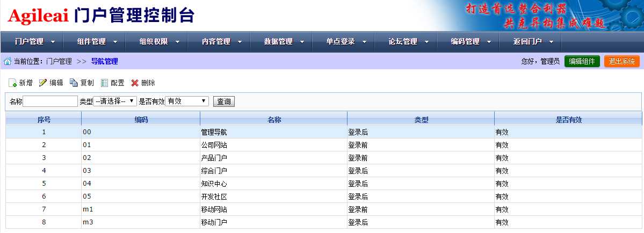Screen dimensions: 644x233
Task: Click the 删除 toolbar label
Action: click(148, 83)
